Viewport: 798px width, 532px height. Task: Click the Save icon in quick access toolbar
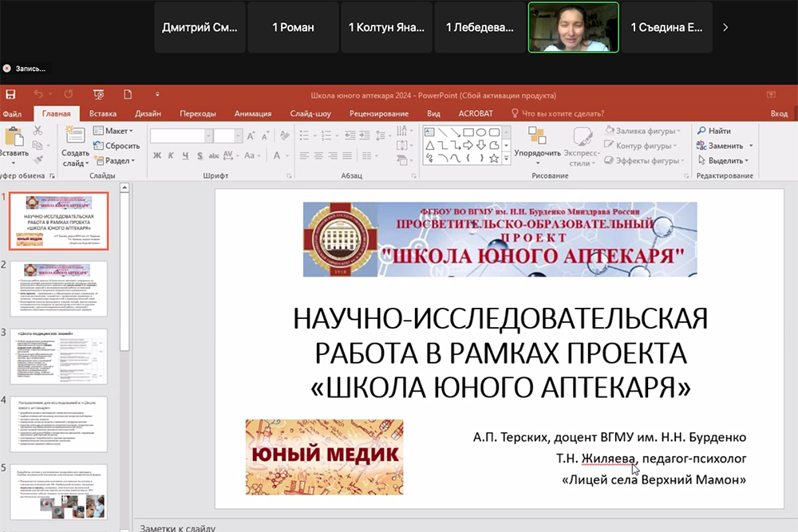pyautogui.click(x=10, y=94)
